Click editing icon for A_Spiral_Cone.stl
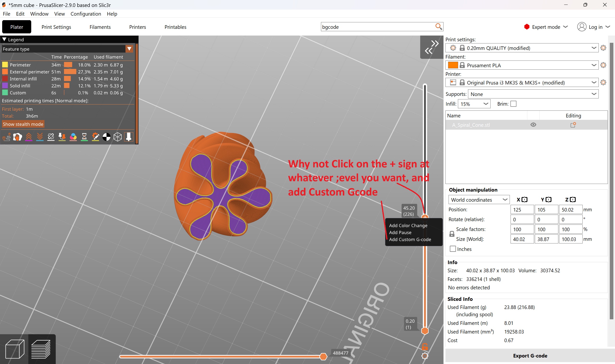 (x=573, y=125)
